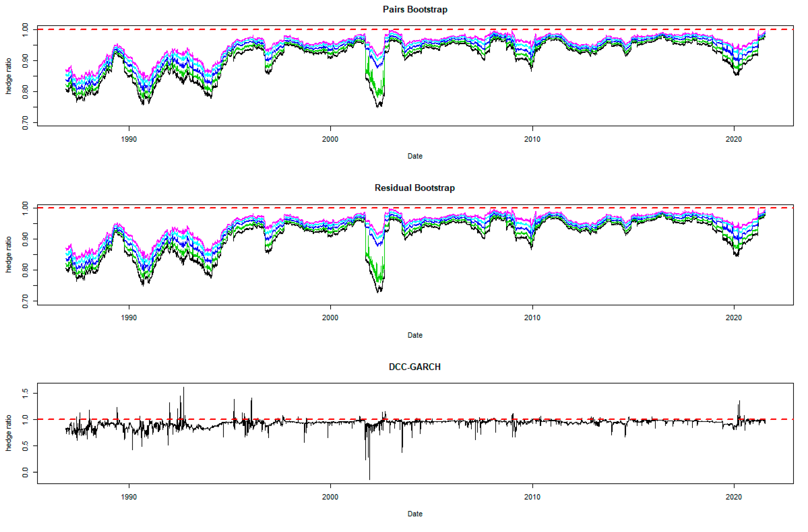Image resolution: width=808 pixels, height=532 pixels.
Task: Click 2010 tick label on Pairs Bootstrap axis
Action: click(x=532, y=139)
